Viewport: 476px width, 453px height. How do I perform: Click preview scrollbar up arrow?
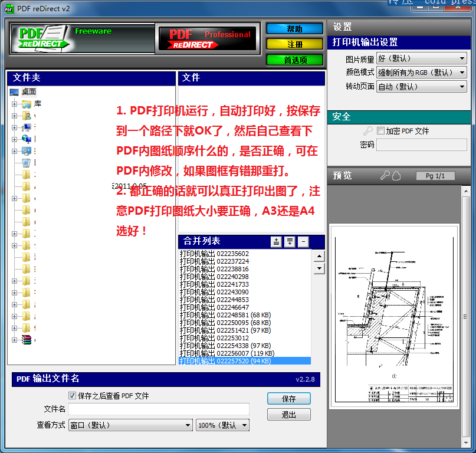coord(466,191)
